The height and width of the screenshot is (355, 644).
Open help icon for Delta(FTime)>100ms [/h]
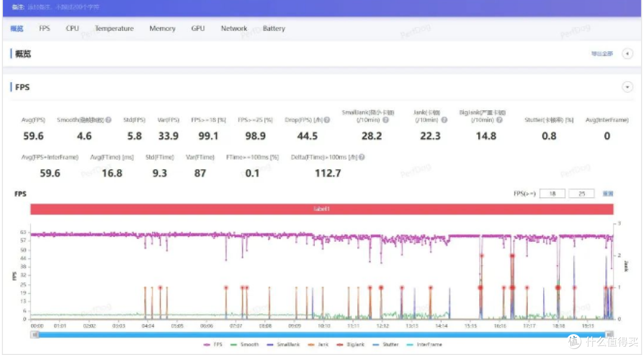(362, 157)
